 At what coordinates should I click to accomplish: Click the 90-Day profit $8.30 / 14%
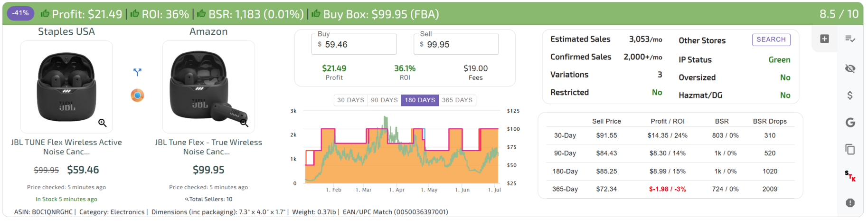(x=667, y=153)
